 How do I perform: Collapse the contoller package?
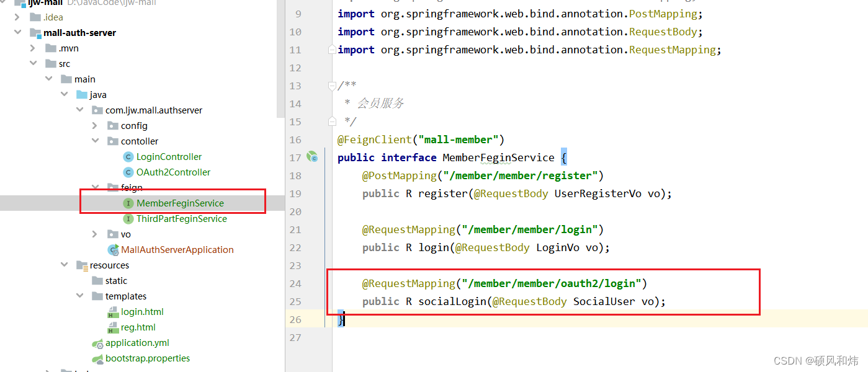[x=95, y=141]
